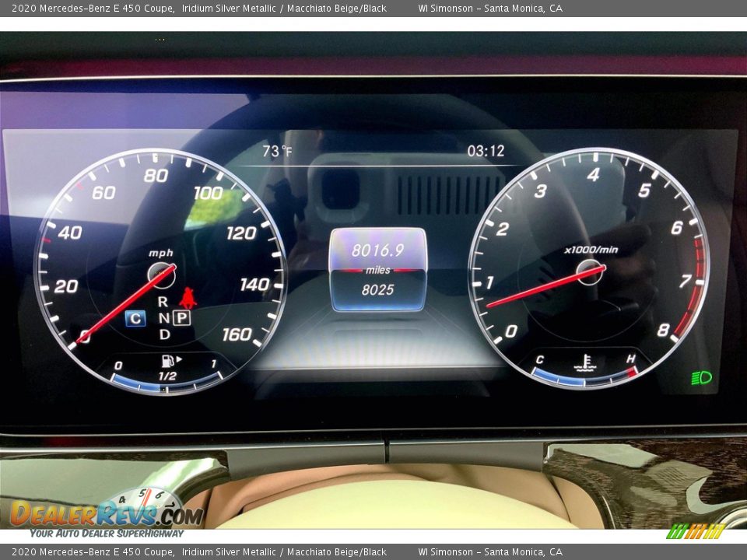Click the H hot marker on coolant gauge
The width and height of the screenshot is (747, 560).
pos(631,359)
